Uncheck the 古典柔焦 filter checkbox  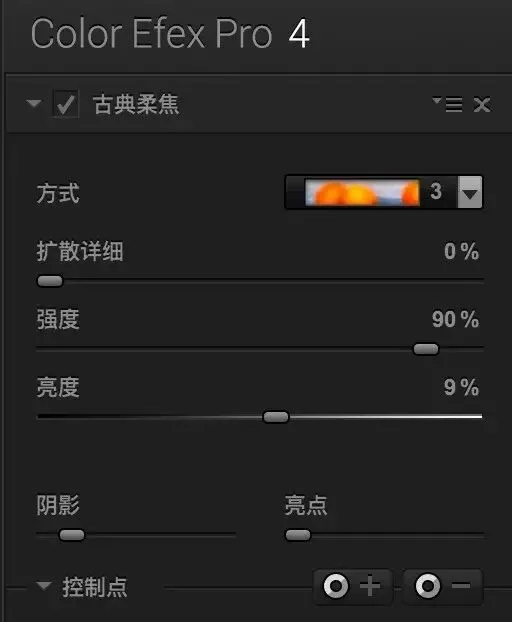pyautogui.click(x=66, y=104)
